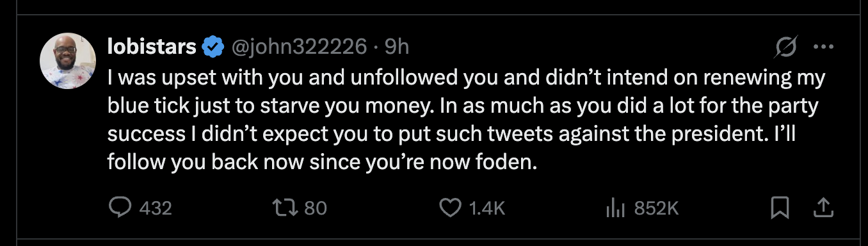Bookmark this post by lobistars

[x=779, y=208]
